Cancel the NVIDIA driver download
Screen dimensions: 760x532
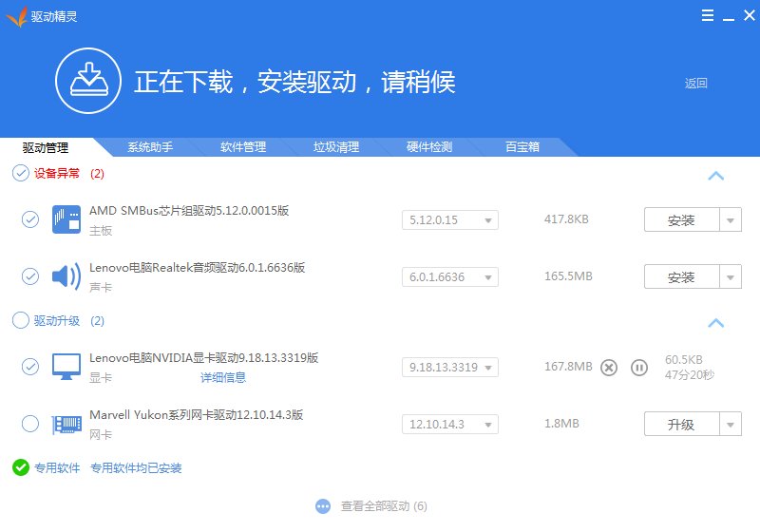click(609, 368)
